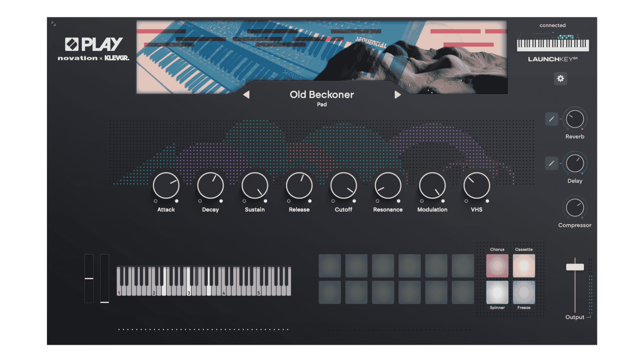644x362 pixels.
Task: Tap the sixth pad in bottom row
Action: (463, 292)
